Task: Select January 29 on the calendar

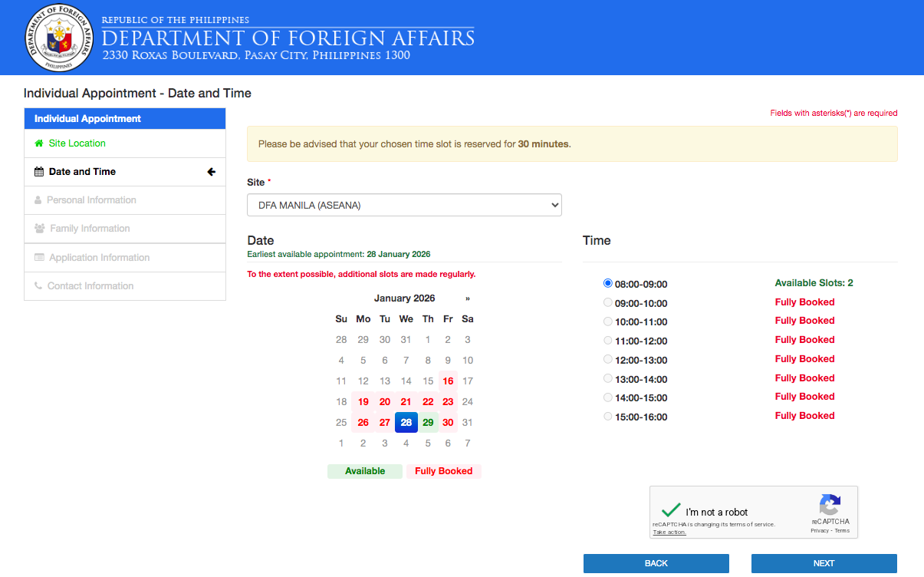Action: tap(426, 422)
